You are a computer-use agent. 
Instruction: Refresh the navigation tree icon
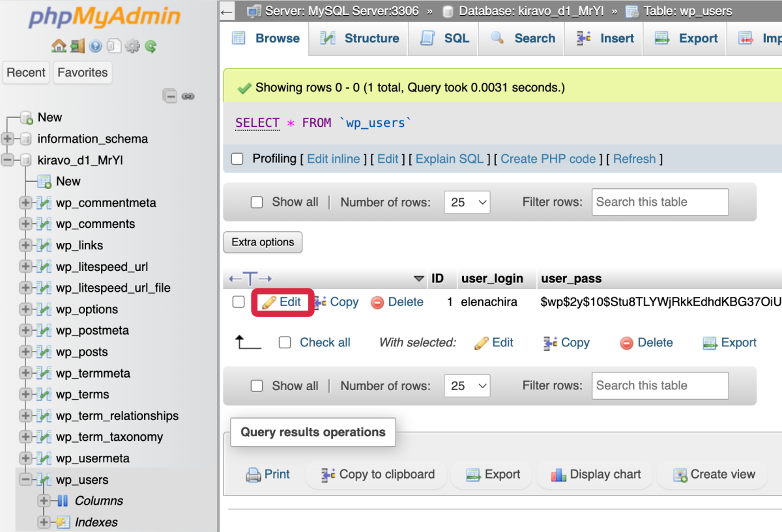point(151,46)
